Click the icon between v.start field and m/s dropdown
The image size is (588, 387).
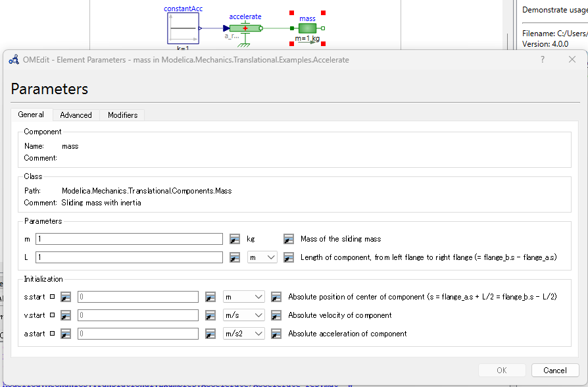pyautogui.click(x=210, y=315)
